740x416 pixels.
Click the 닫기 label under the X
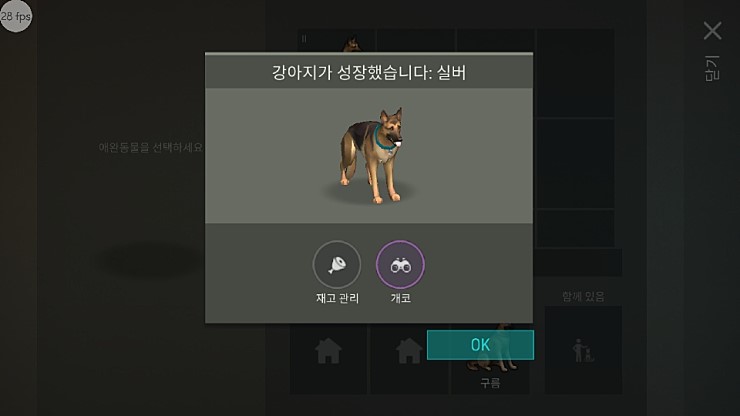click(x=712, y=68)
